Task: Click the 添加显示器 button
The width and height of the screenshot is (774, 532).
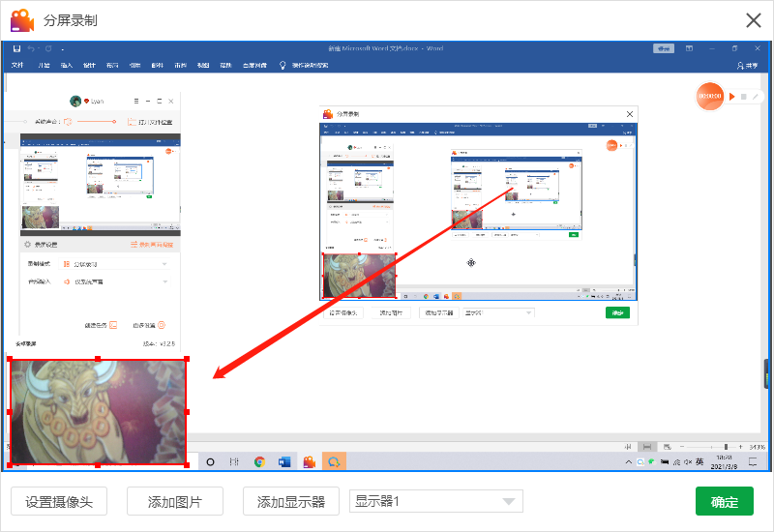Action: (291, 501)
